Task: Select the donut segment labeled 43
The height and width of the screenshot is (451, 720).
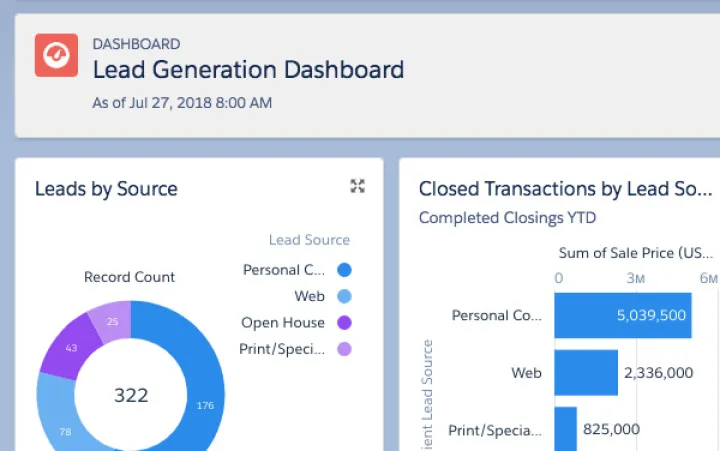Action: [70, 347]
